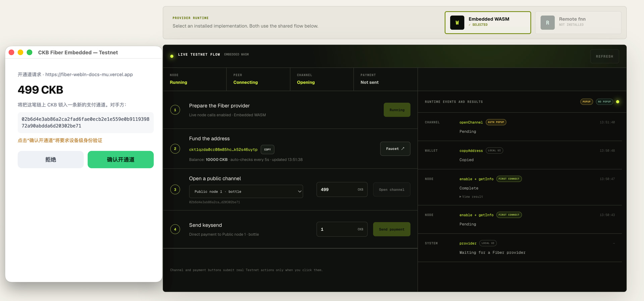Click the yellow minimize dot of popup window
644x301 pixels.
tap(20, 52)
